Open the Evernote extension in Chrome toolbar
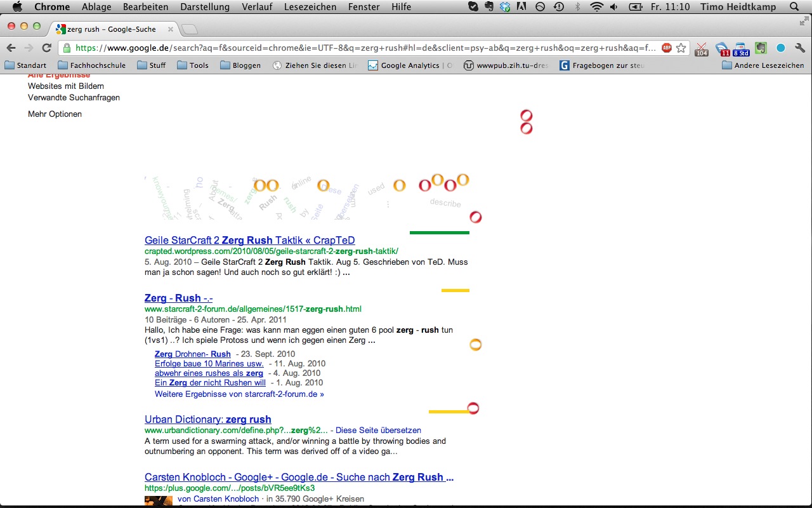 (x=761, y=48)
